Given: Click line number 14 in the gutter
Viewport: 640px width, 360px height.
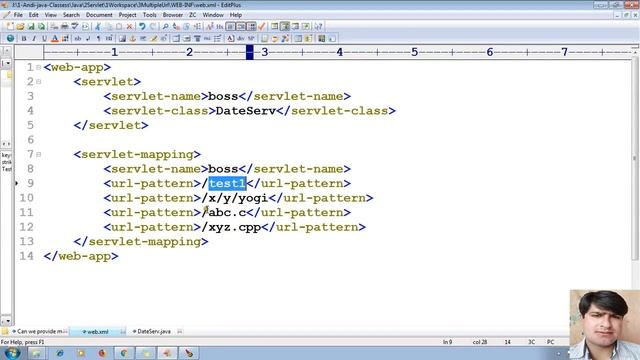Looking at the screenshot, I should coord(27,256).
